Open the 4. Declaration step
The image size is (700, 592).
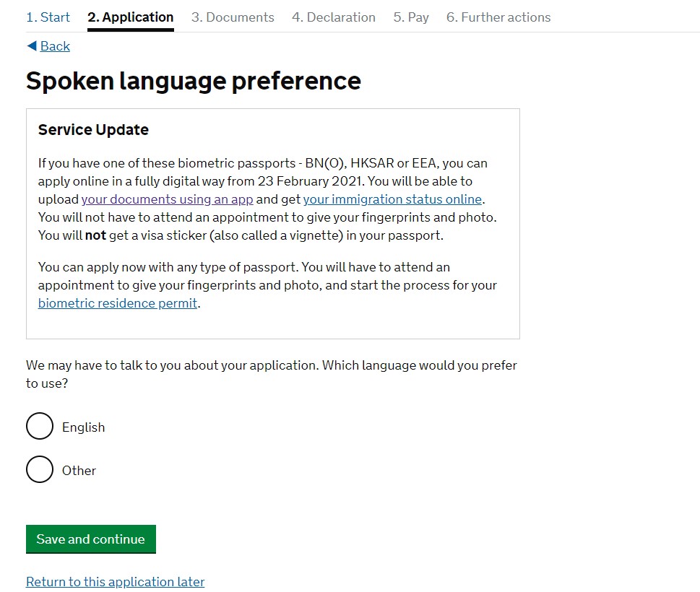click(334, 17)
